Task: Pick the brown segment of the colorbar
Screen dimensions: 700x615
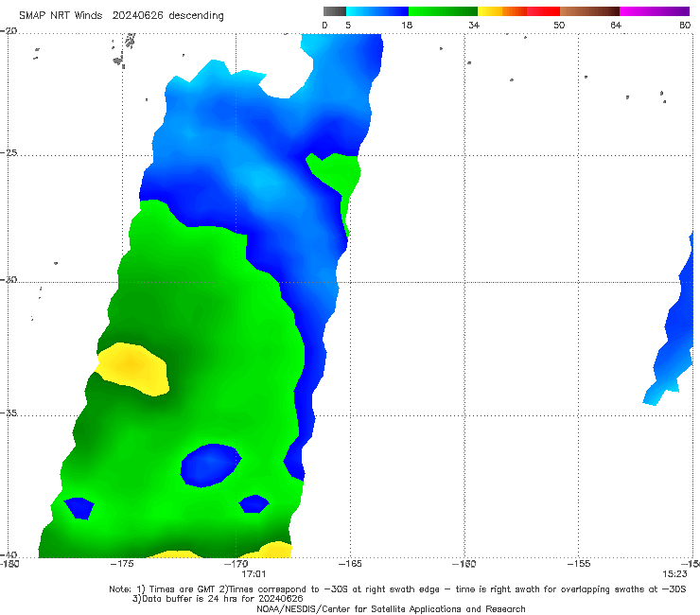Action: pos(589,11)
